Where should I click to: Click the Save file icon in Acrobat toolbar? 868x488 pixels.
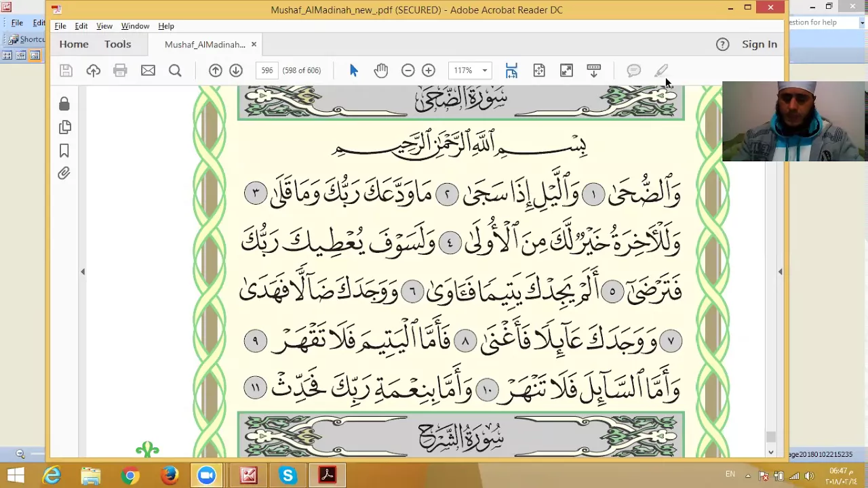pos(66,70)
